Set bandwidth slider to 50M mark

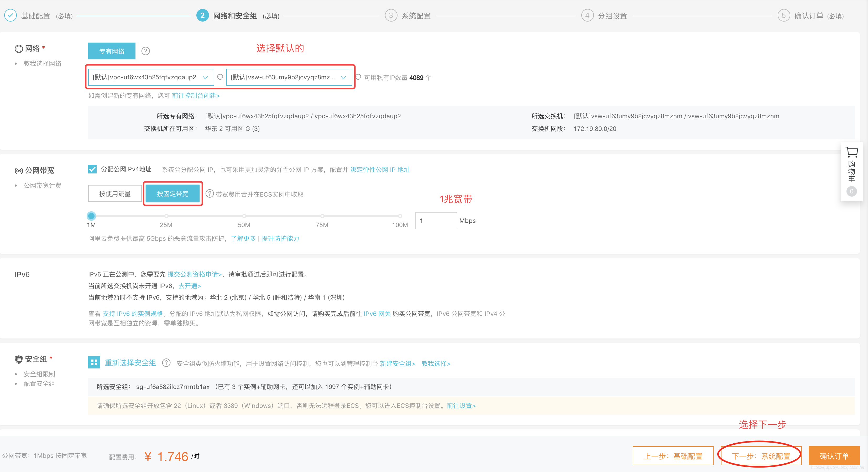pos(244,216)
